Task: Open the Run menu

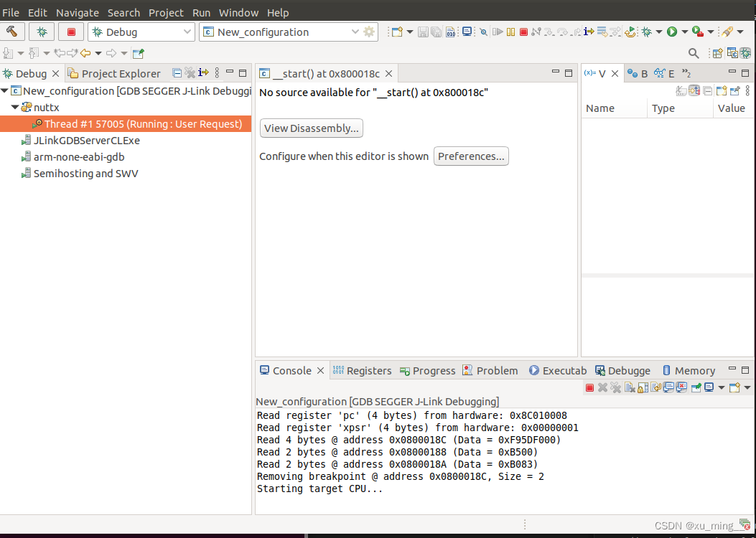Action: click(x=201, y=12)
